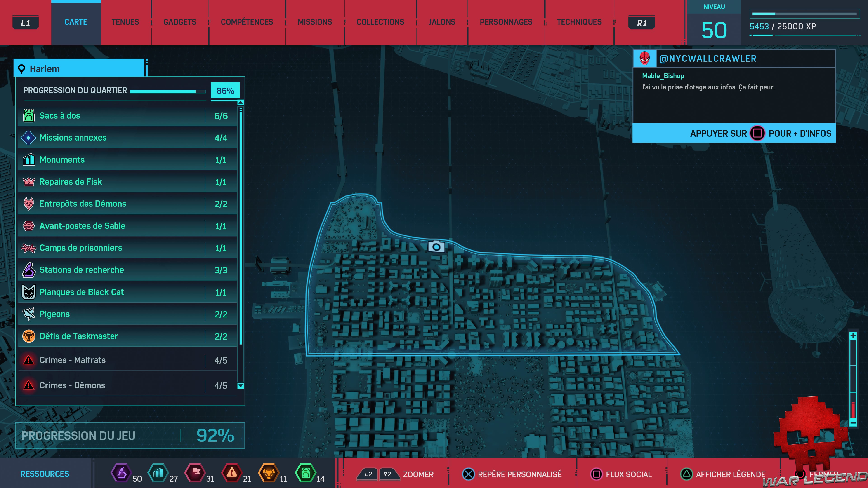Screen dimensions: 868x488
Task: Click the research token resource icon
Action: coord(121,473)
